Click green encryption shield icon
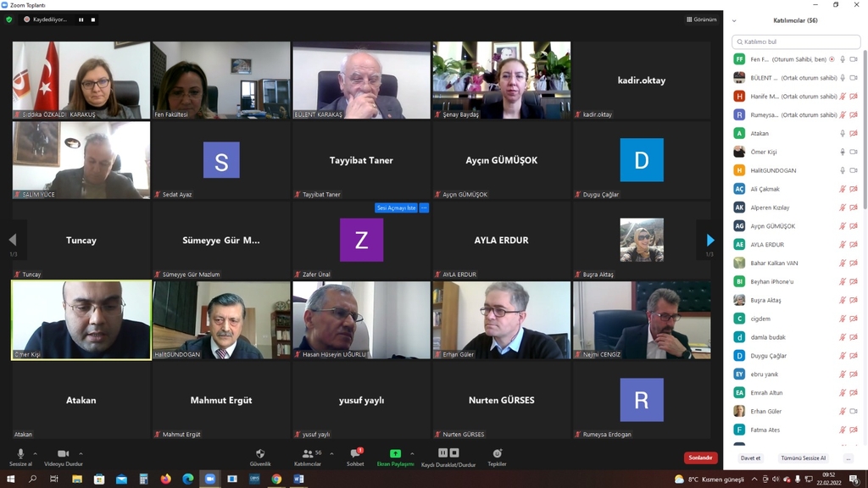Screen dimensions: 868x488 pyautogui.click(x=9, y=19)
